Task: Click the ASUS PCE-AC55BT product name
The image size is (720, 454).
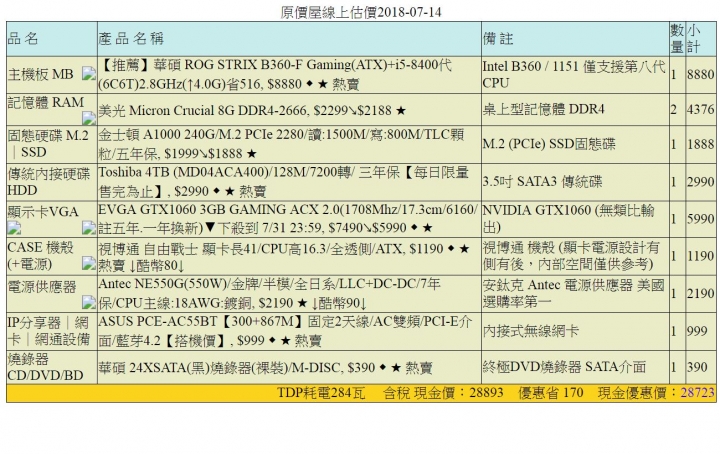Action: click(x=285, y=331)
